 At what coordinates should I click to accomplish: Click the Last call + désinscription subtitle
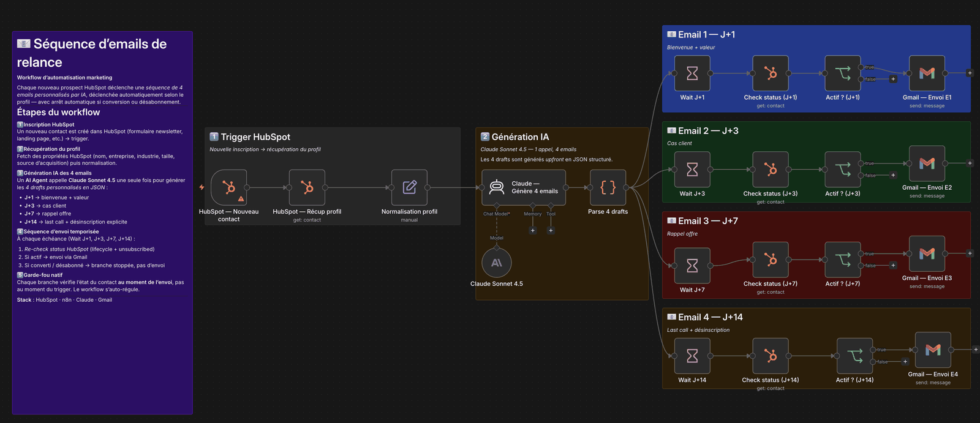[698, 330]
